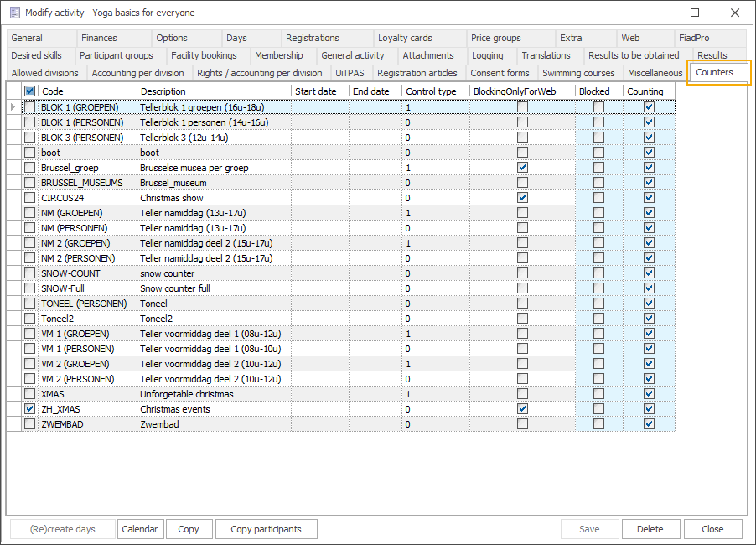The width and height of the screenshot is (756, 545).
Task: Uncheck Counting for the ZWEMBAD row
Action: pyautogui.click(x=649, y=424)
